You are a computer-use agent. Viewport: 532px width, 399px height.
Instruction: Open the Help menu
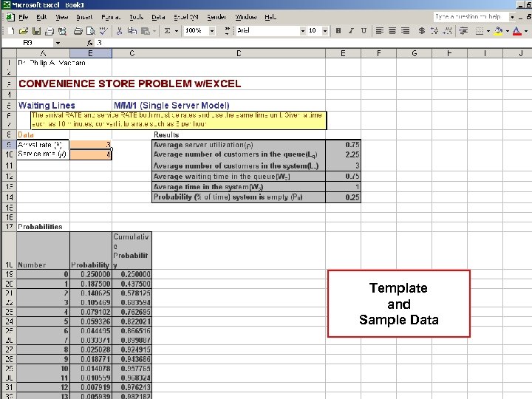(270, 17)
